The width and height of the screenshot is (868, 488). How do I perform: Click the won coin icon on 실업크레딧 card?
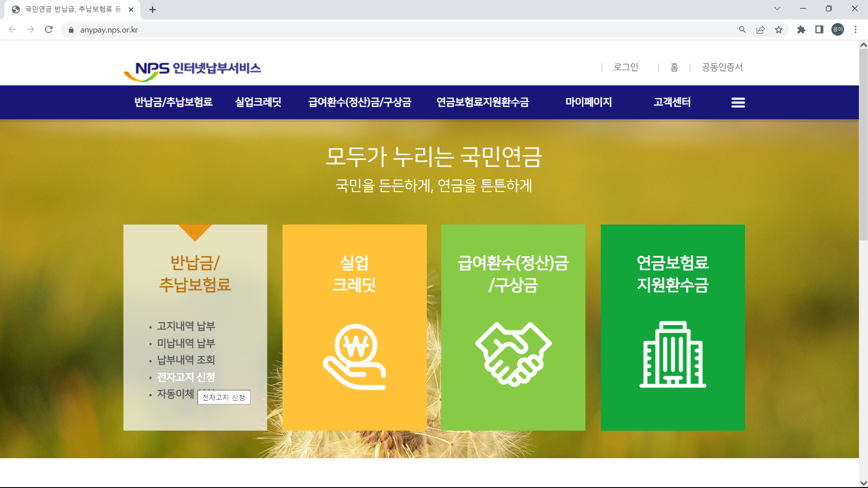354,356
